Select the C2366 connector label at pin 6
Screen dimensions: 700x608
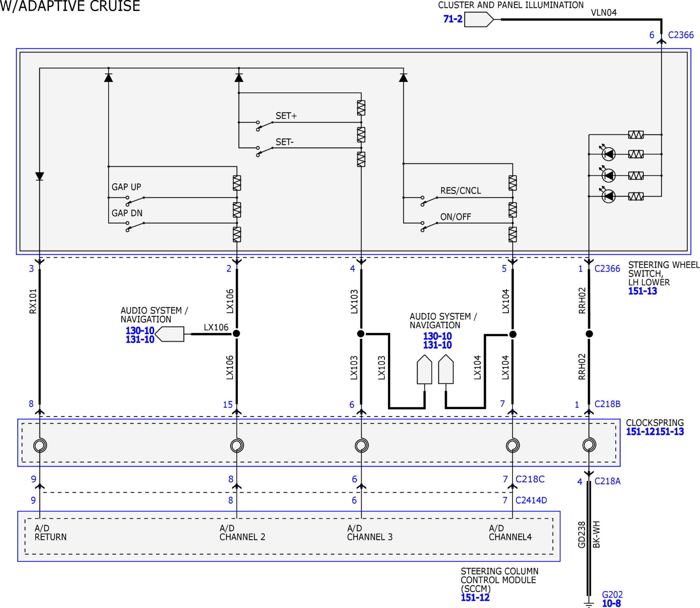tap(681, 35)
